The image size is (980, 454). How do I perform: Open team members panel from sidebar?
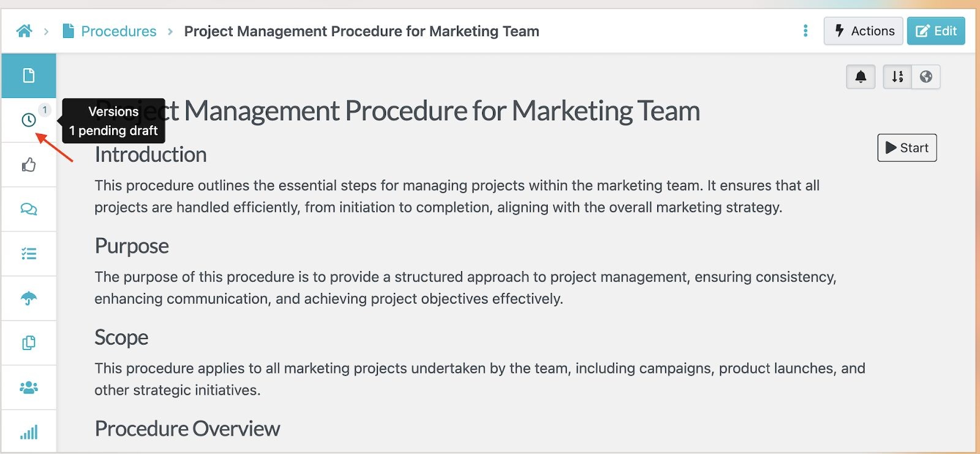tap(28, 387)
